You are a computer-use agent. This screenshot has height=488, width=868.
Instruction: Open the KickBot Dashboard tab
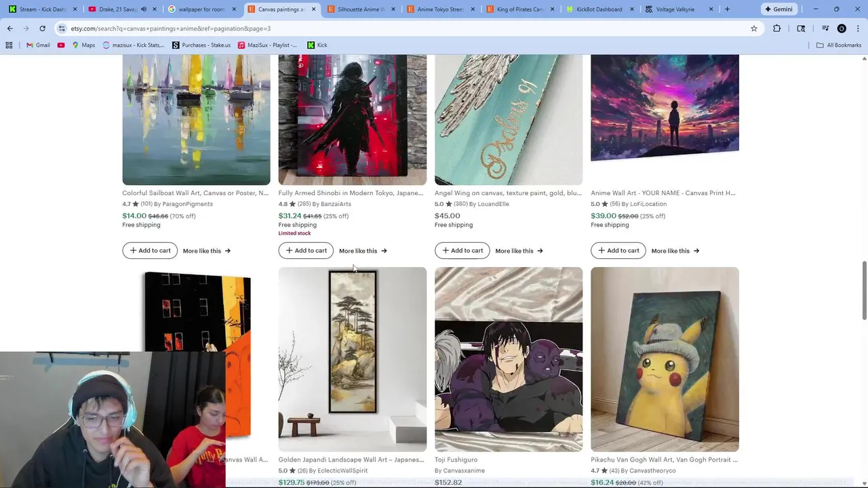click(599, 9)
